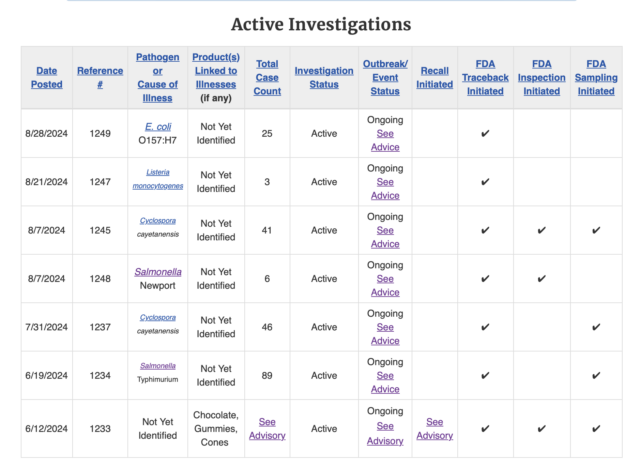The width and height of the screenshot is (640, 465).
Task: Select the FDA Sampling Initiated header
Action: pyautogui.click(x=596, y=77)
